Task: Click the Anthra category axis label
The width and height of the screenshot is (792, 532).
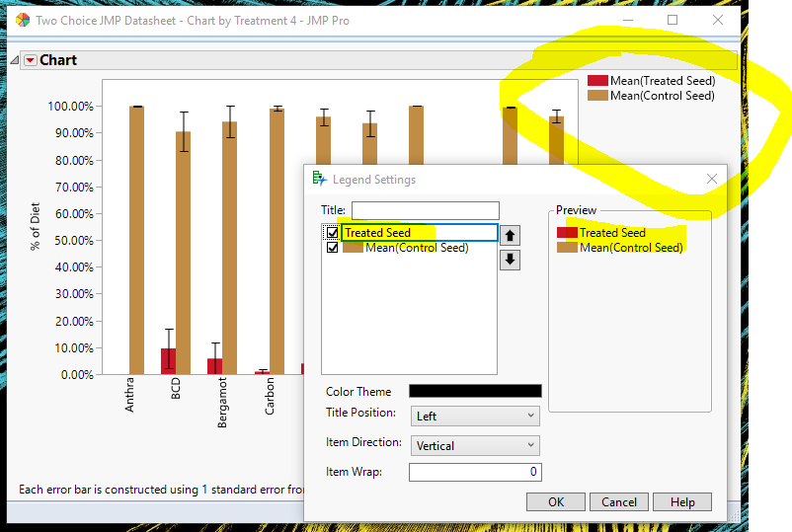Action: click(129, 395)
